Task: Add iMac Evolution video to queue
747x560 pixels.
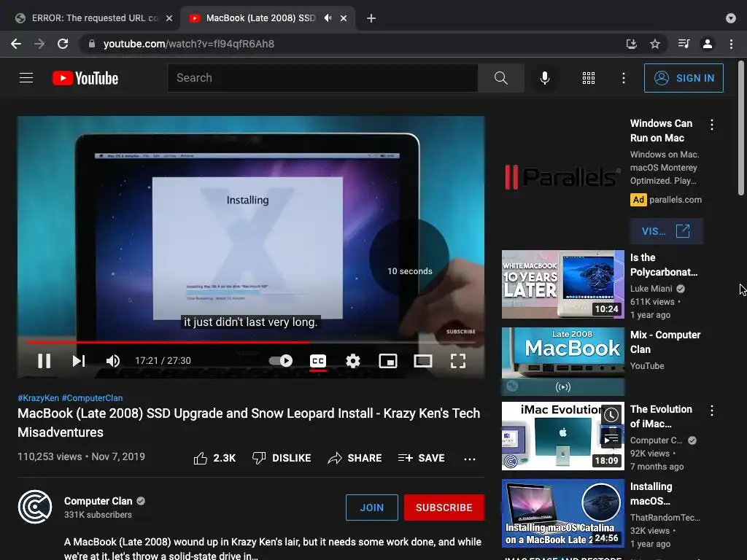Action: (611, 438)
